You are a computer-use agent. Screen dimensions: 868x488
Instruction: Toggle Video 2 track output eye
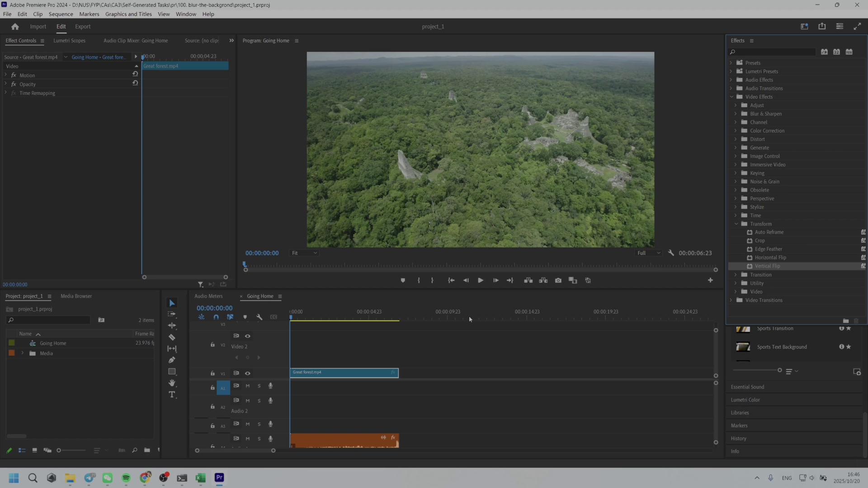[x=248, y=336]
